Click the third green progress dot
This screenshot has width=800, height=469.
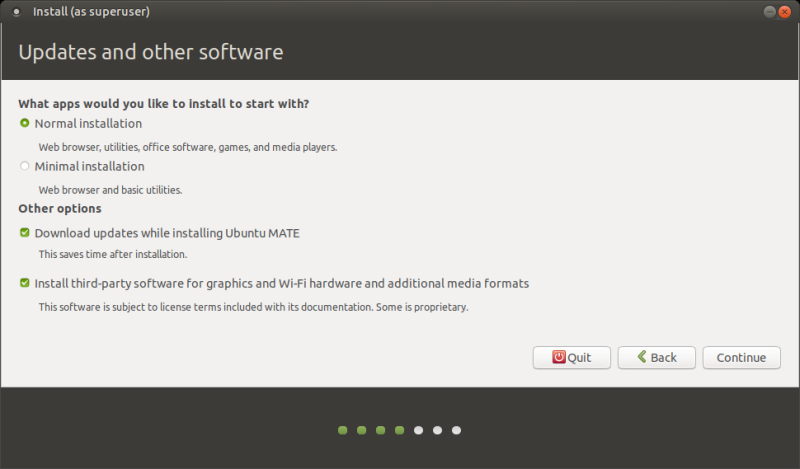point(380,430)
